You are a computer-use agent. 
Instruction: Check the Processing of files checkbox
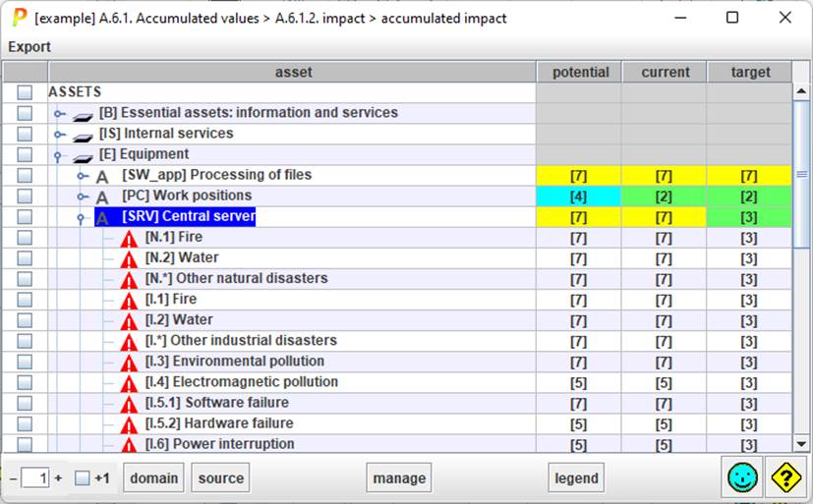25,175
